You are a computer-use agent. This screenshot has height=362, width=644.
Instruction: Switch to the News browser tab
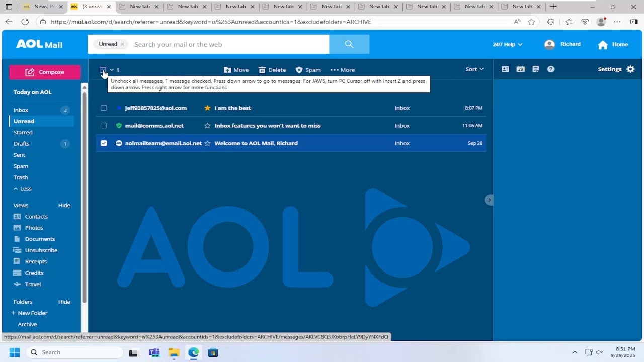point(42,7)
